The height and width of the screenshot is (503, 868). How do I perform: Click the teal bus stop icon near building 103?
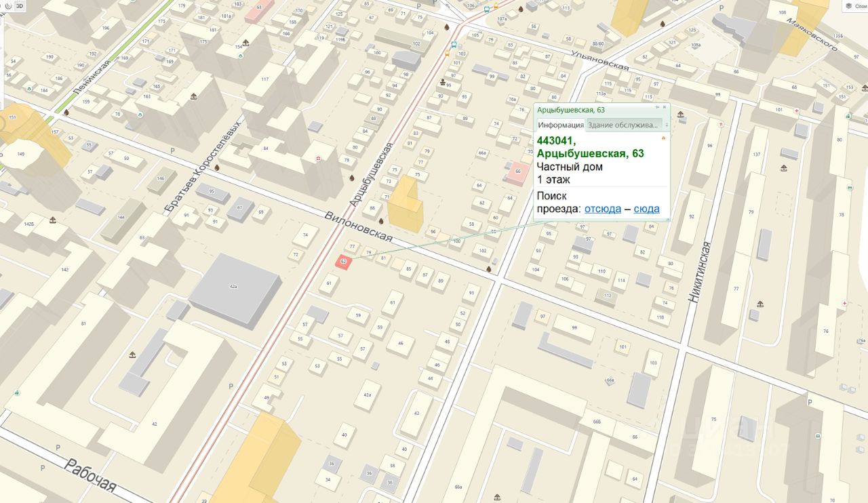pos(453,45)
